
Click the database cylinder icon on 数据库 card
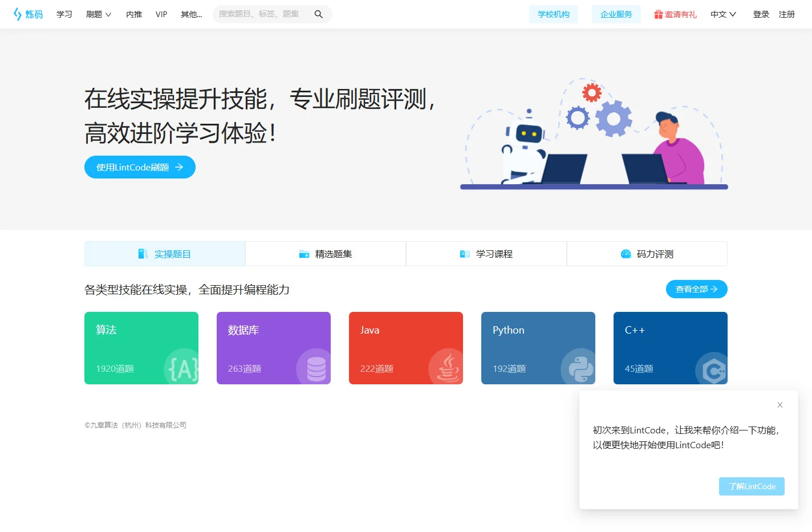tap(315, 368)
